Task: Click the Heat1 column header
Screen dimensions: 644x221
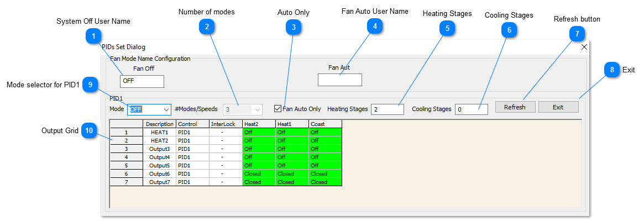Action: click(292, 124)
